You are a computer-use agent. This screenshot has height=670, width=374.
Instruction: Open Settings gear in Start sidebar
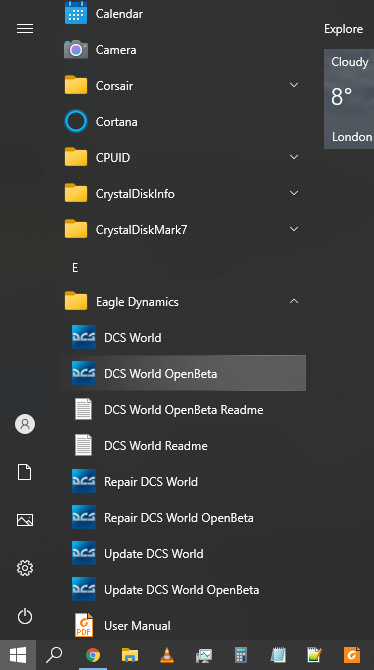[x=25, y=568]
